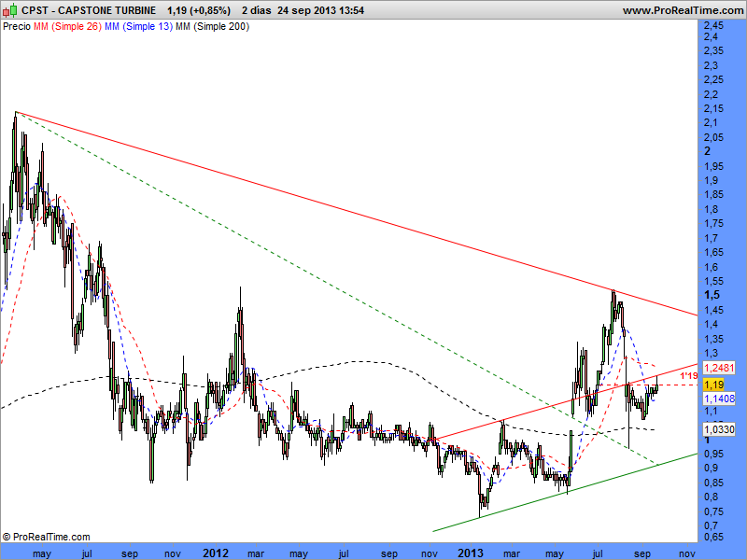Click the 0,65 price axis label
The height and width of the screenshot is (560, 747).
713,537
